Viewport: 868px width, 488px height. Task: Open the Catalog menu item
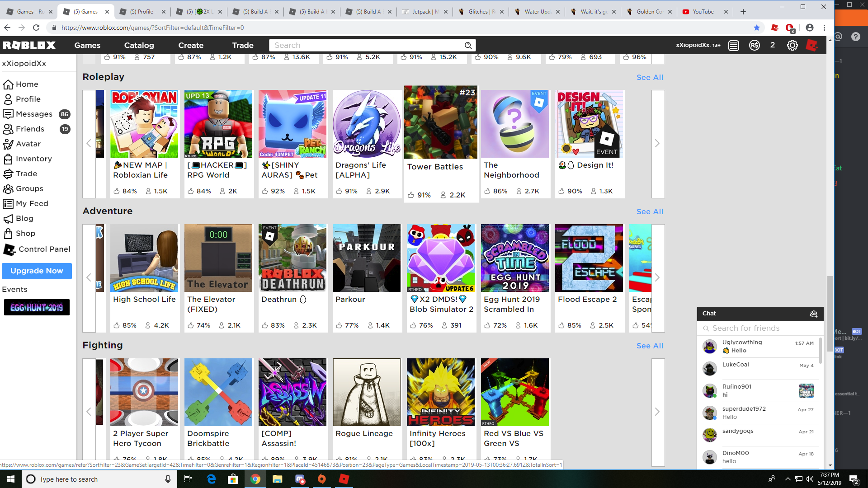tap(139, 45)
